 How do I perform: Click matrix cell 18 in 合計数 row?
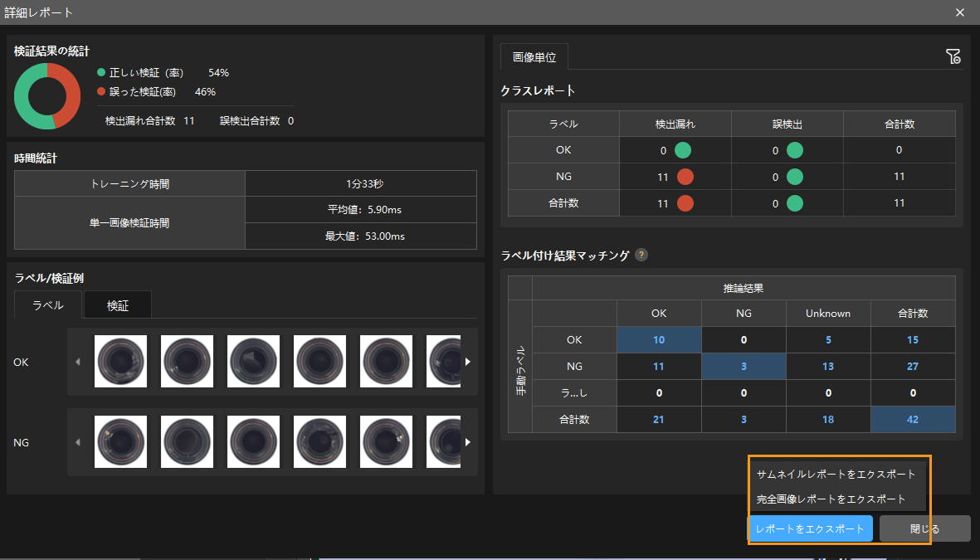(x=828, y=419)
